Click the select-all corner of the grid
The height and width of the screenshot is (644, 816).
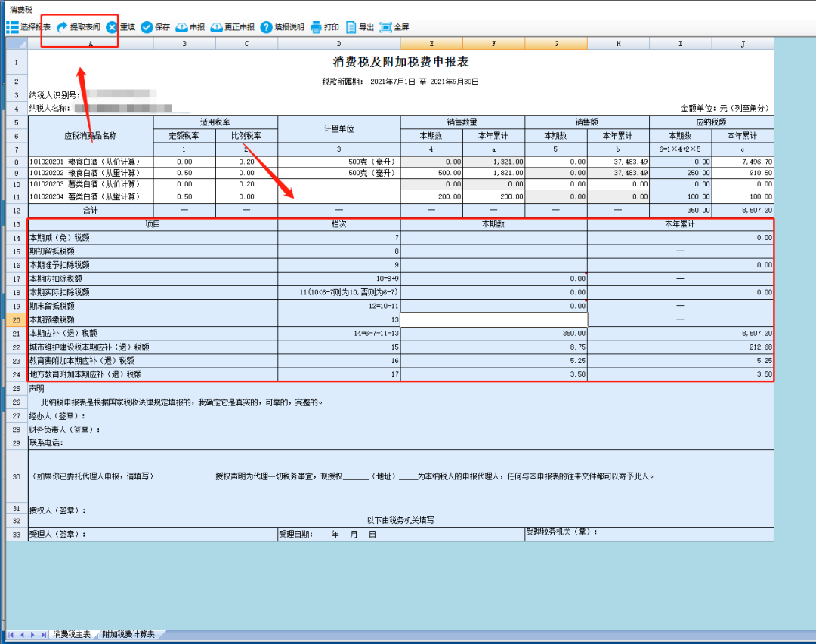[17, 44]
